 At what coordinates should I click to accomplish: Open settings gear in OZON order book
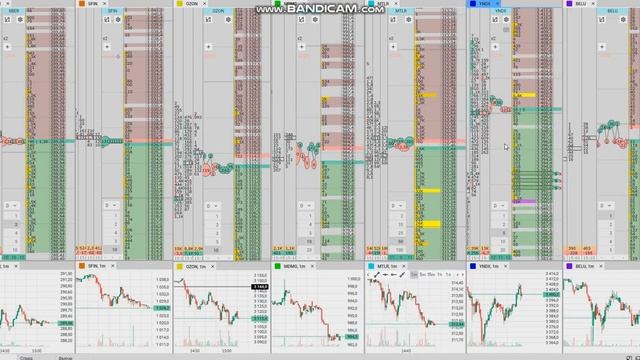coord(228,19)
